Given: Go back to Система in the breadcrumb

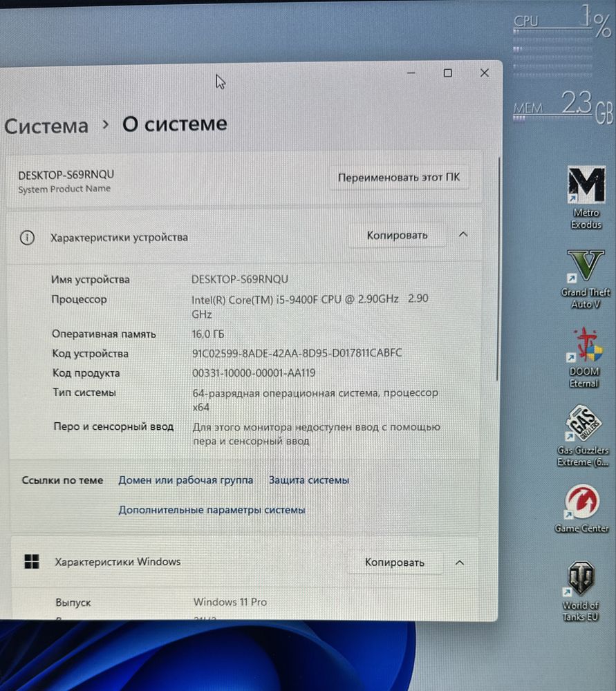Looking at the screenshot, I should pos(46,126).
